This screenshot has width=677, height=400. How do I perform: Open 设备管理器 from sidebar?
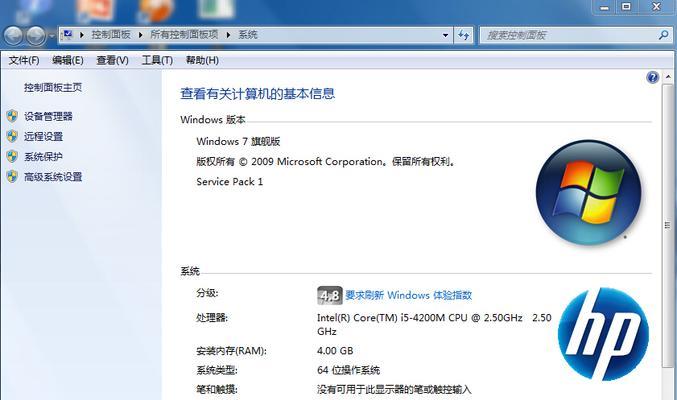pos(48,116)
